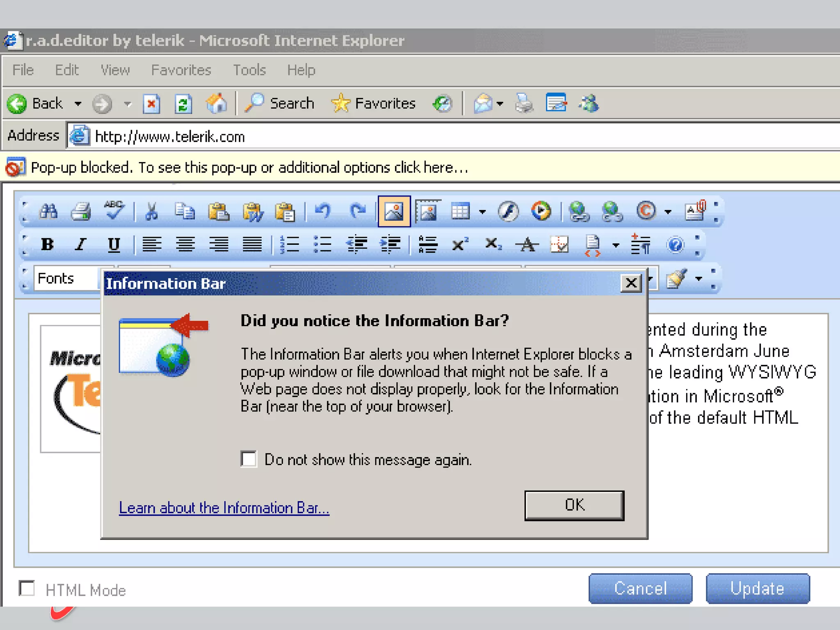Open the Tools menu
840x630 pixels.
point(249,70)
